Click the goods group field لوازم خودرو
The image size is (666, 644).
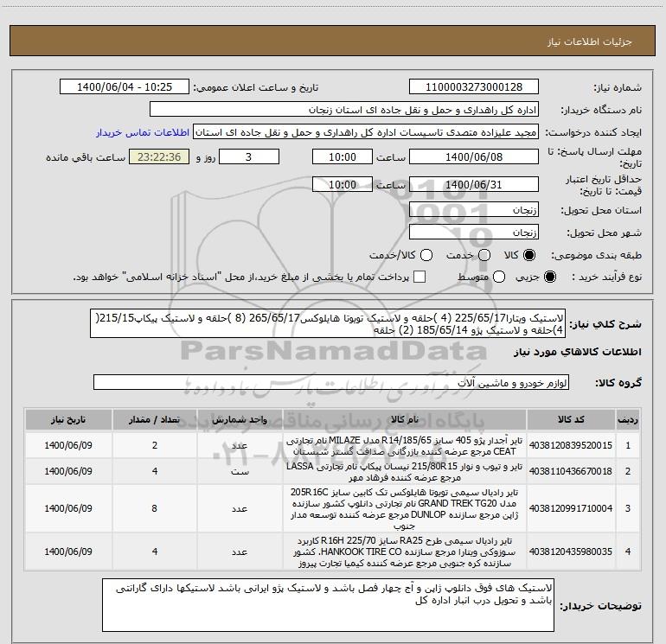click(x=331, y=382)
